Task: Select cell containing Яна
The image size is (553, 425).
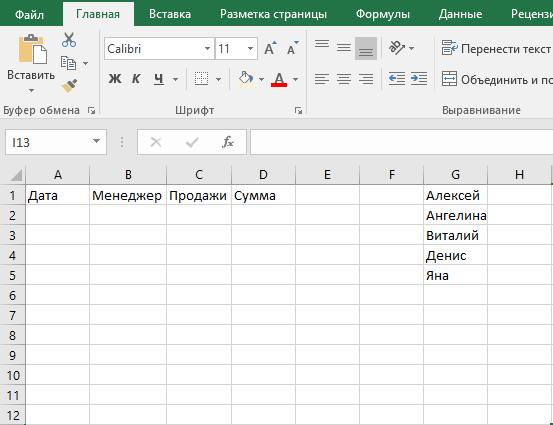Action: 455,275
